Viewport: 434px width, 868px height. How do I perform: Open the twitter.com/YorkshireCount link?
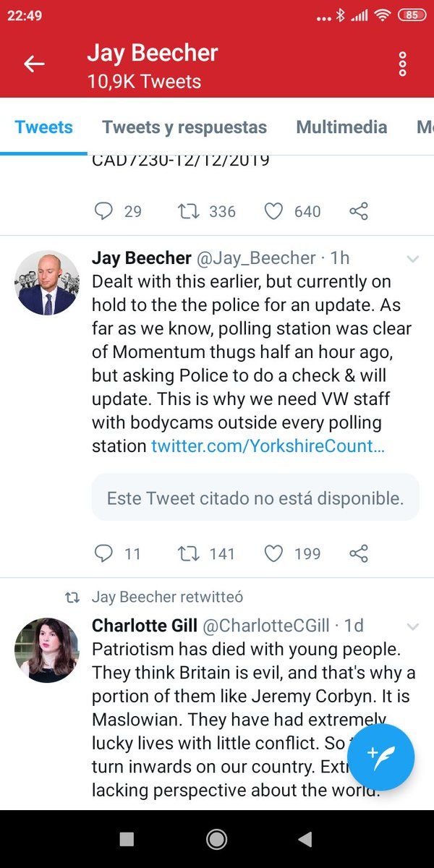[268, 446]
